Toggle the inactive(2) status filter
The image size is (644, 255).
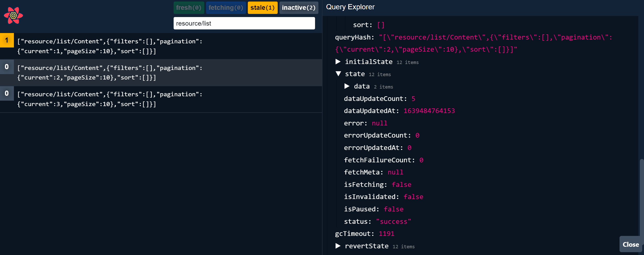click(299, 8)
